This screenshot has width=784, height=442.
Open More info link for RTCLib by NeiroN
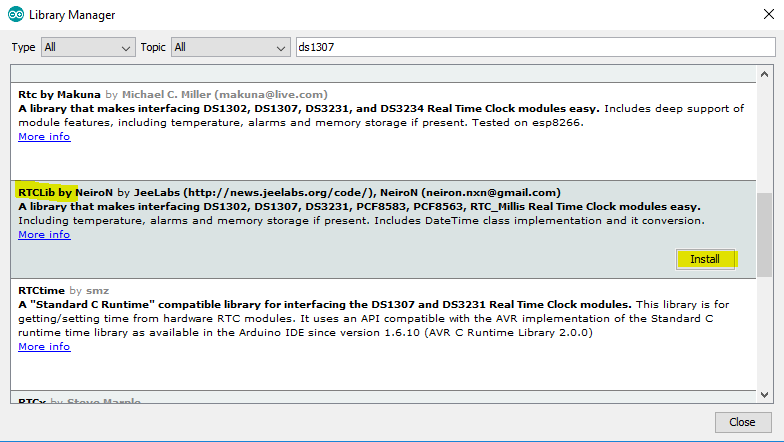tap(44, 234)
